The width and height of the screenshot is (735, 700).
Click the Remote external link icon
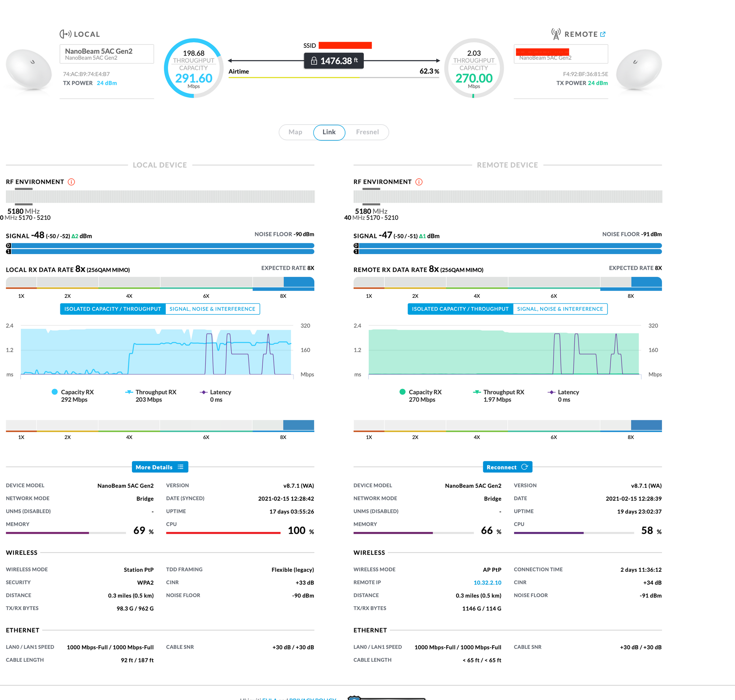coord(603,34)
